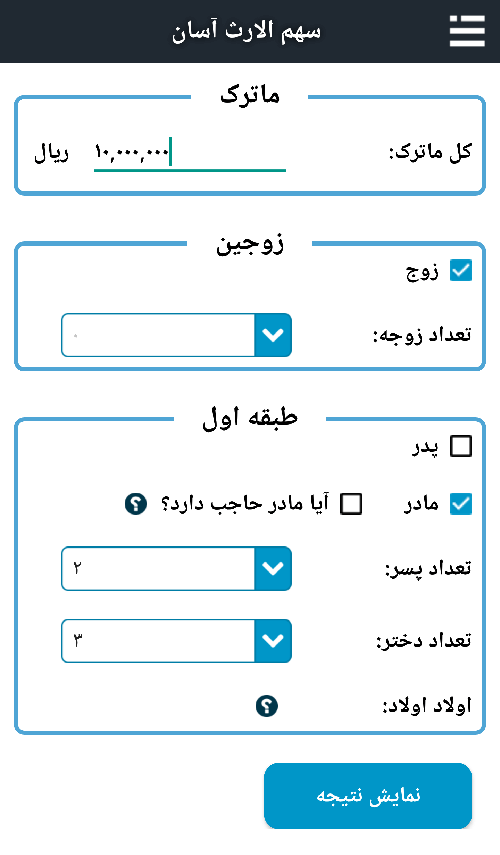500x855 pixels.
Task: Click the اولاد اولاد label
Action: pyautogui.click(x=426, y=706)
